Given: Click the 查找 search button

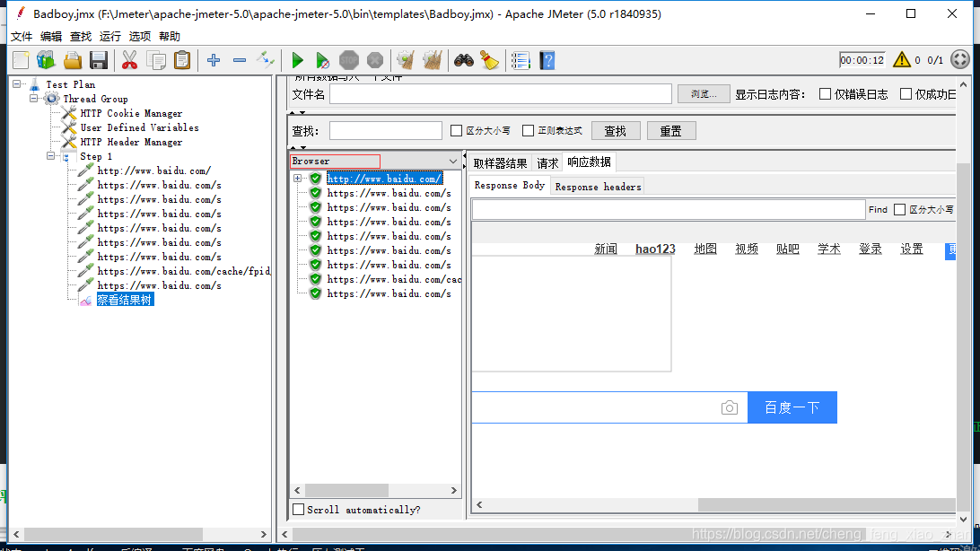Looking at the screenshot, I should pyautogui.click(x=616, y=130).
